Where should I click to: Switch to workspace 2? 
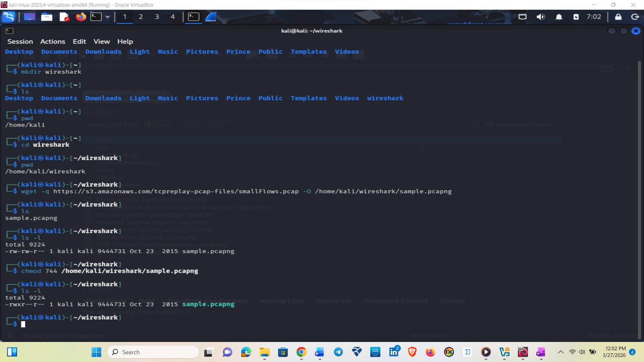141,17
